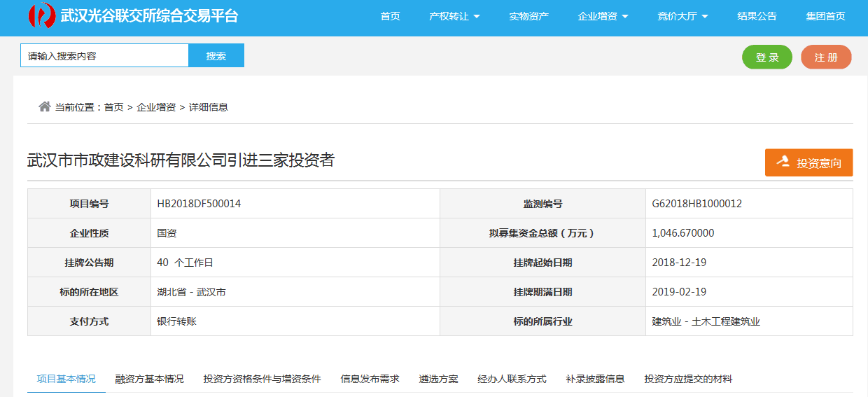Click 企业增资 breadcrumb link
The width and height of the screenshot is (868, 397).
[x=156, y=107]
